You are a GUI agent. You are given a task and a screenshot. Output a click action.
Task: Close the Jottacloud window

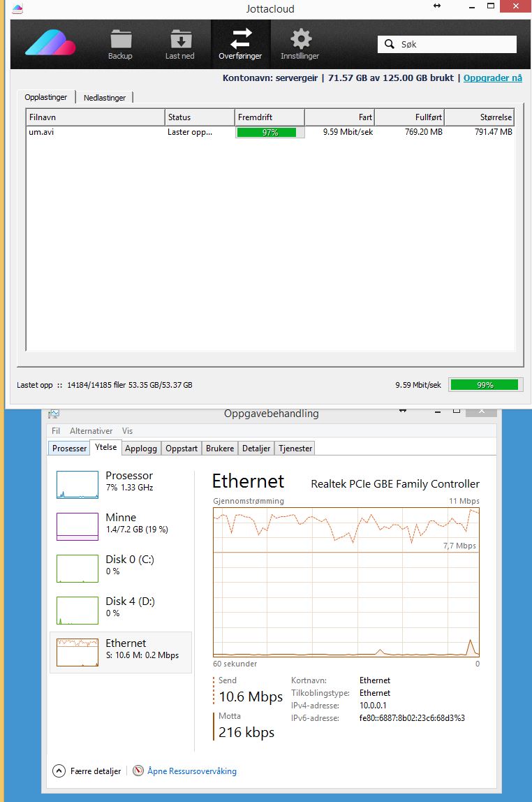tap(516, 6)
